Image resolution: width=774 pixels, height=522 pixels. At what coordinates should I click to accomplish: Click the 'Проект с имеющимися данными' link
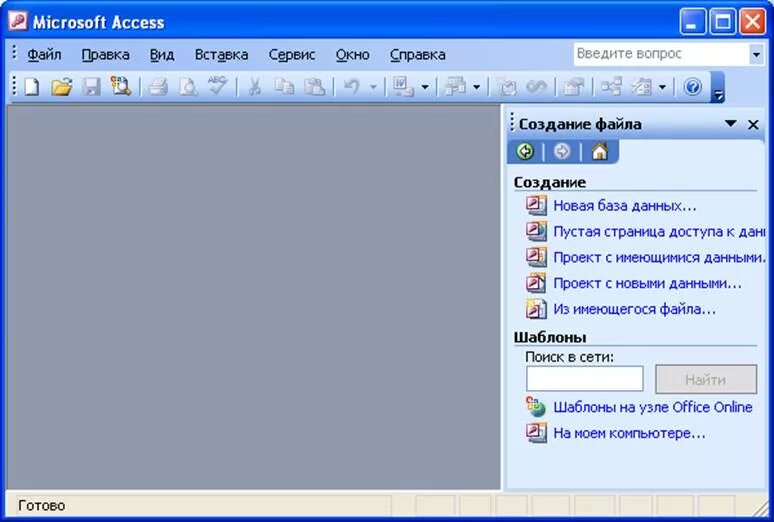659,257
